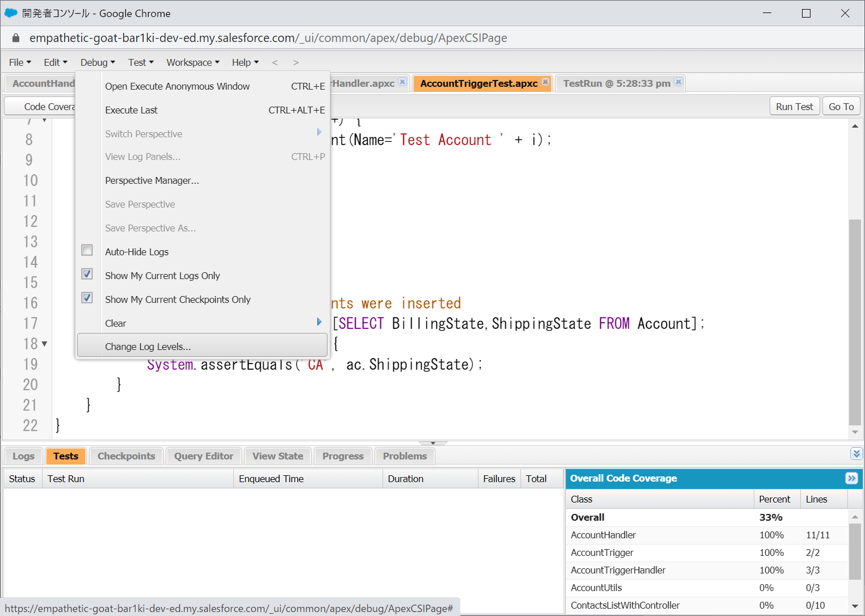The image size is (865, 616).
Task: Select the AccountTrigger coverage row
Action: [707, 552]
